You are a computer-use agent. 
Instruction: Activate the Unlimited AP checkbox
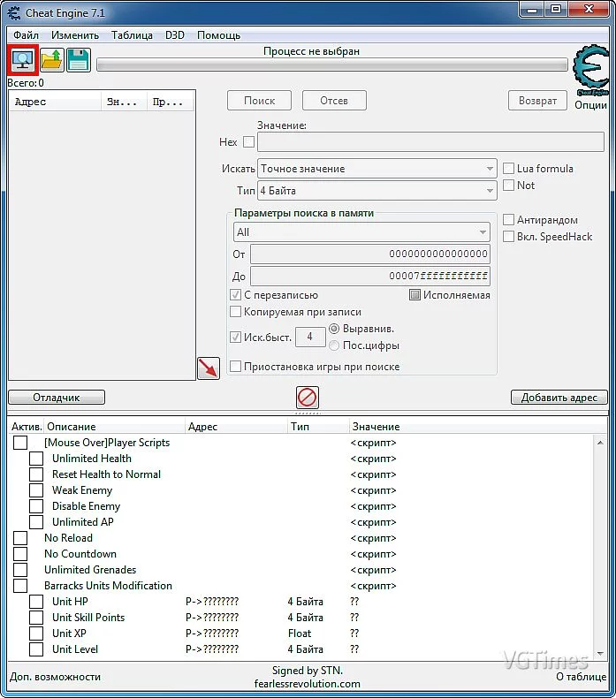tap(36, 521)
